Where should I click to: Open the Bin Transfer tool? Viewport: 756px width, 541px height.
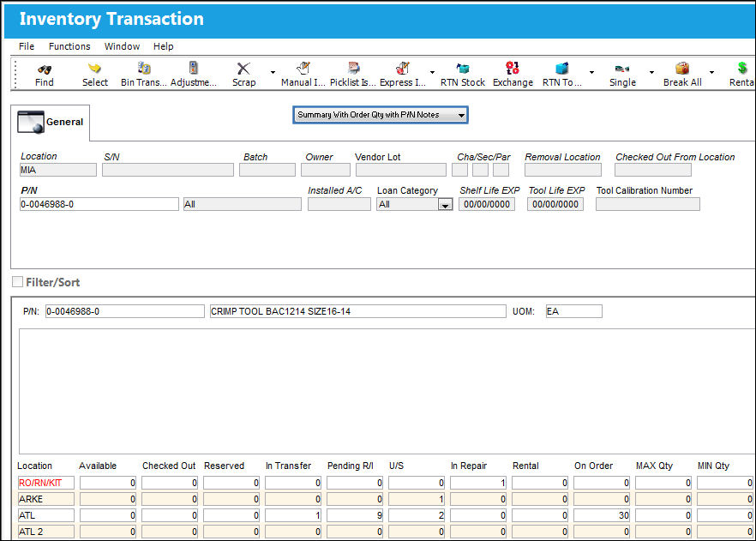pos(144,69)
